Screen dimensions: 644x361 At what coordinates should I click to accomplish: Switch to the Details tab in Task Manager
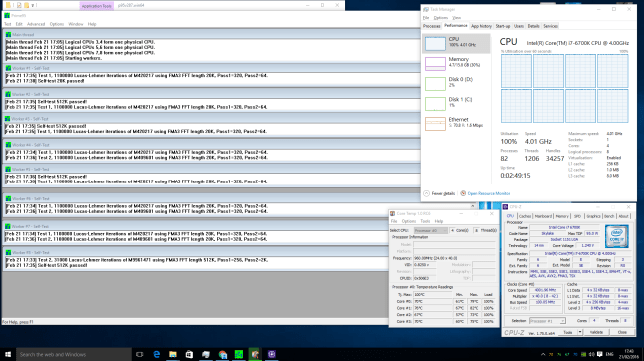[x=533, y=26]
